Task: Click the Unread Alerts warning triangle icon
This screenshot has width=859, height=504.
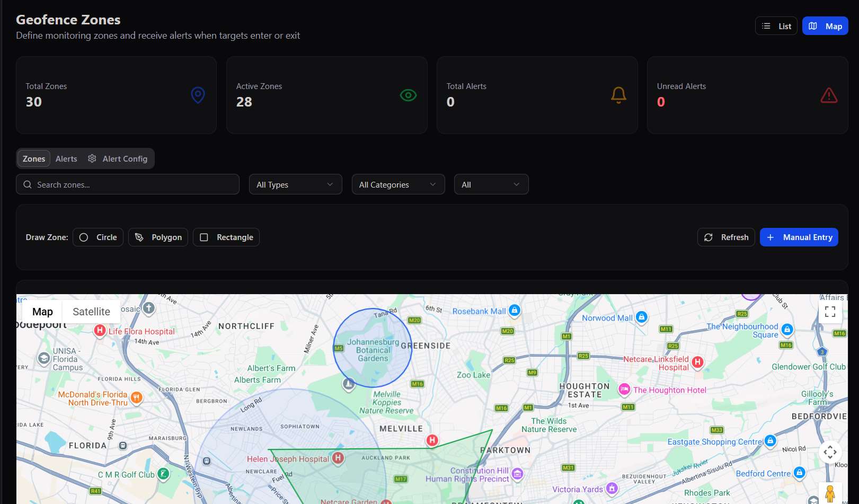Action: 829,95
